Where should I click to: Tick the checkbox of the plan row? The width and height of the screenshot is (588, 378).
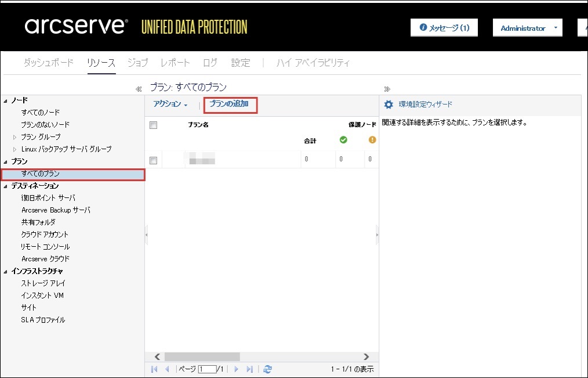pos(153,160)
